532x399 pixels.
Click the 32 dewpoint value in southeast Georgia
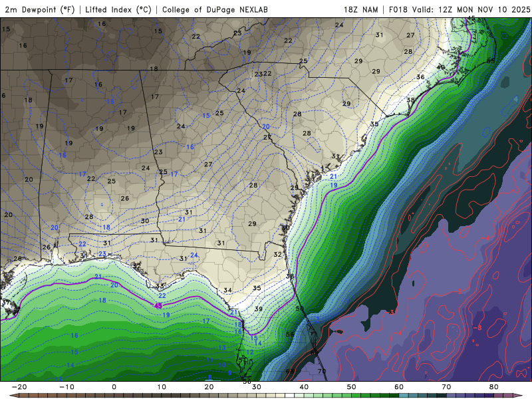[x=277, y=254]
